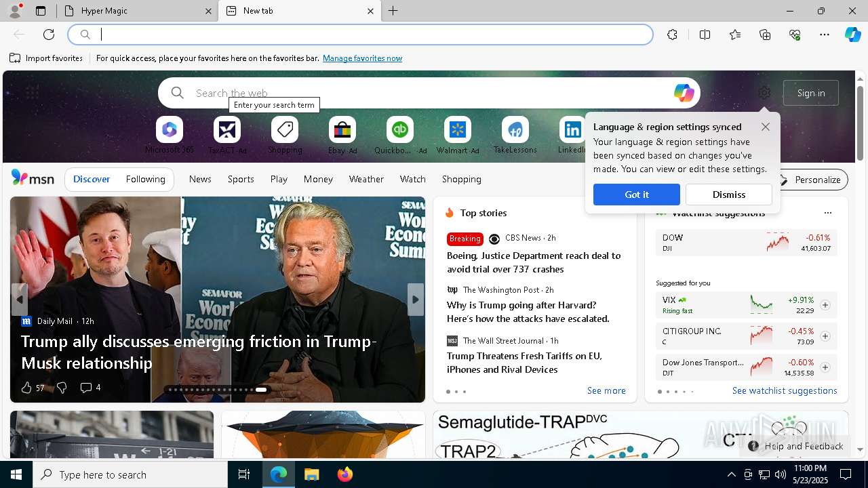Open the Sports category
The height and width of the screenshot is (488, 868).
pyautogui.click(x=241, y=180)
